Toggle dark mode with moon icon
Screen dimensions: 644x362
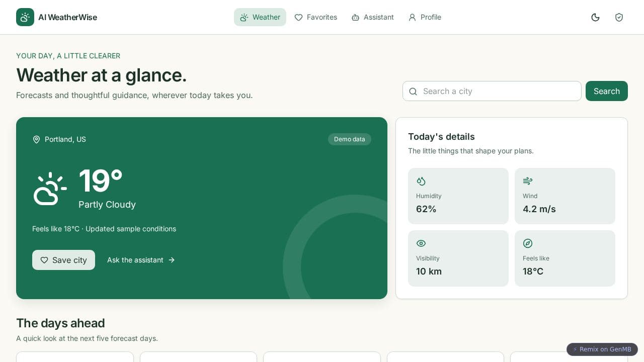click(x=595, y=17)
